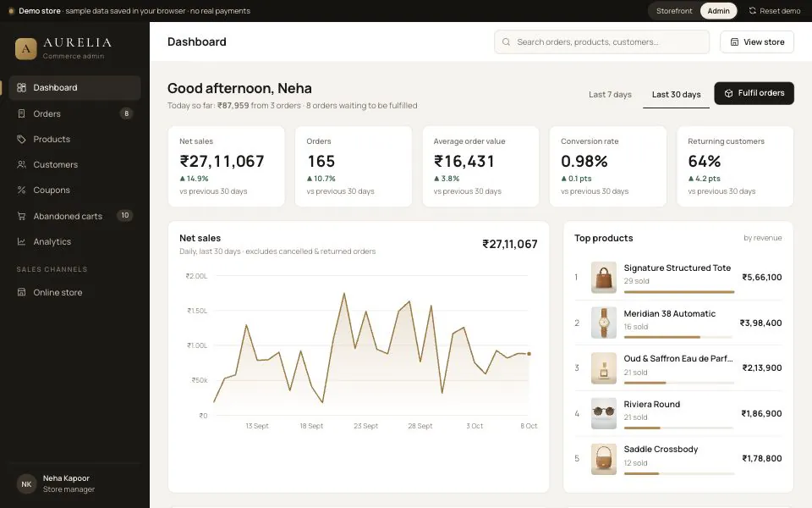Click the Customers people icon in sidebar
The image size is (812, 508).
point(21,164)
